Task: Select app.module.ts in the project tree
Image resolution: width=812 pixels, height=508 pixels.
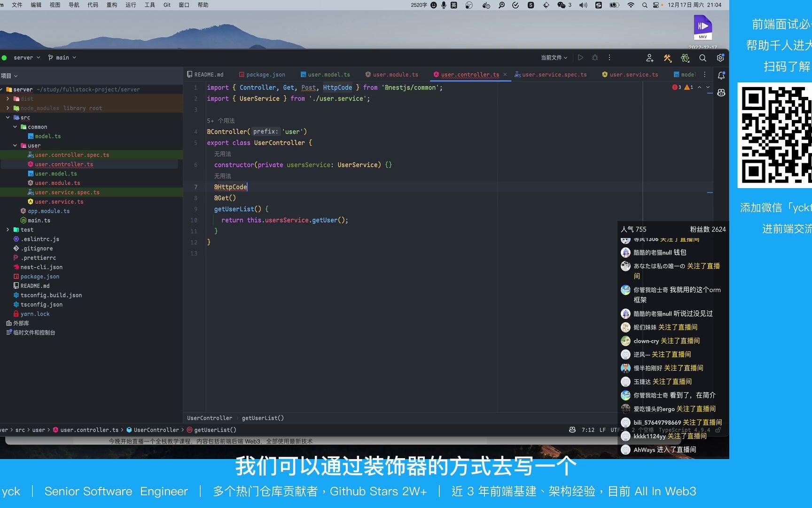Action: coord(45,211)
